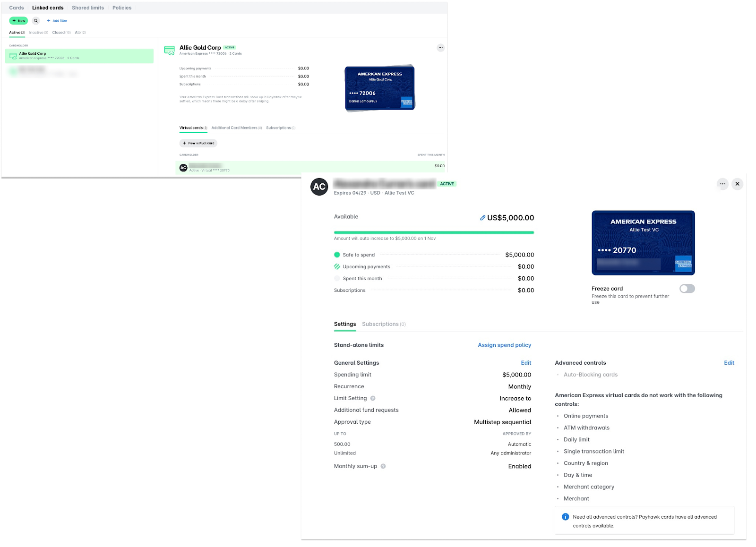This screenshot has width=756, height=547.
Task: Switch to the Shared limits tab
Action: click(x=88, y=8)
